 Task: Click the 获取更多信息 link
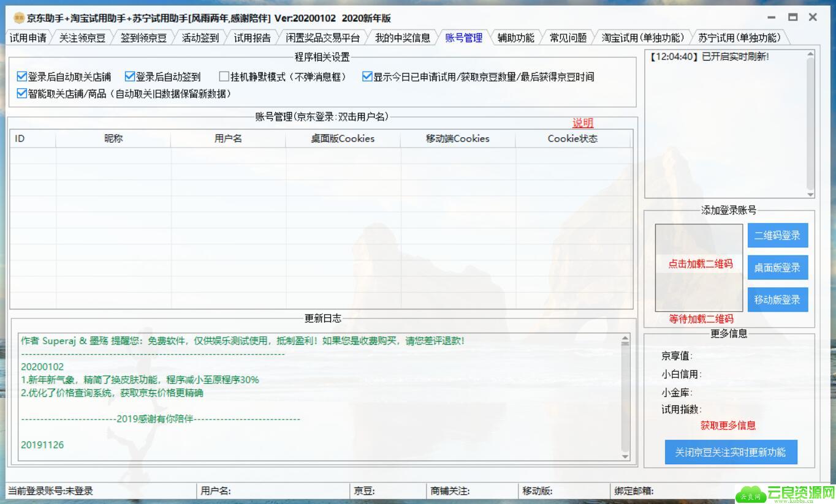point(728,425)
